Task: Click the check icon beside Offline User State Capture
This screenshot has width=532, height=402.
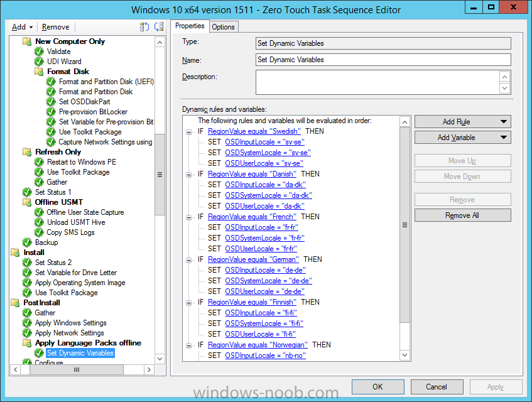Action: pos(39,212)
